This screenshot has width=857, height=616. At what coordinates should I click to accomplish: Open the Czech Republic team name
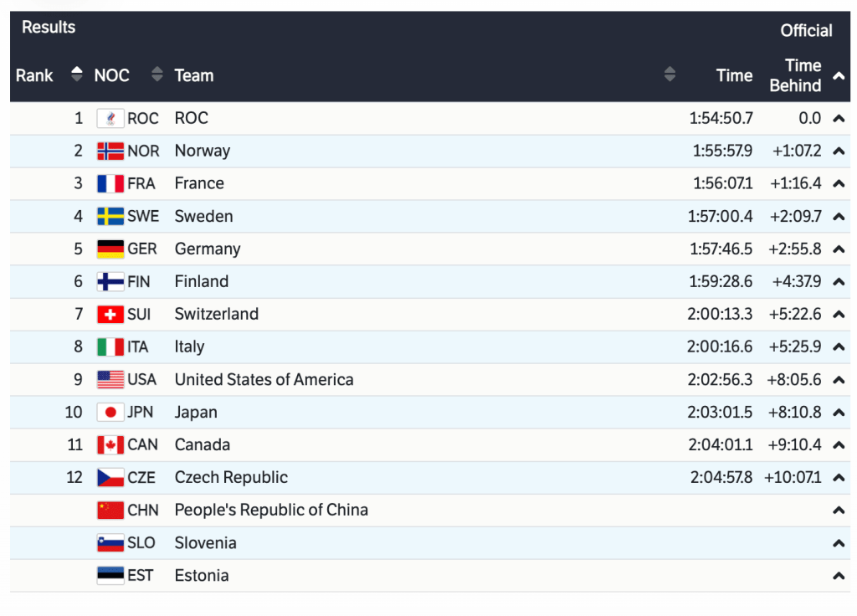click(231, 478)
